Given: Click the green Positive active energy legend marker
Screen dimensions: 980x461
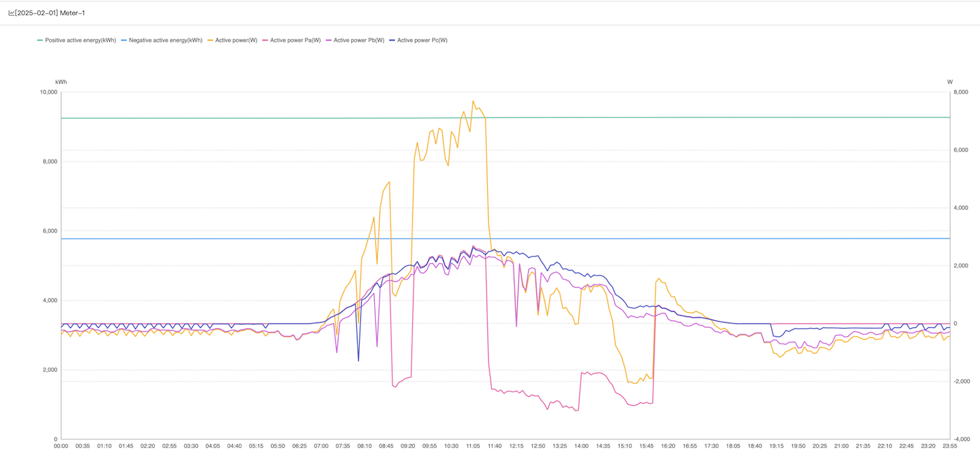Looking at the screenshot, I should point(40,40).
